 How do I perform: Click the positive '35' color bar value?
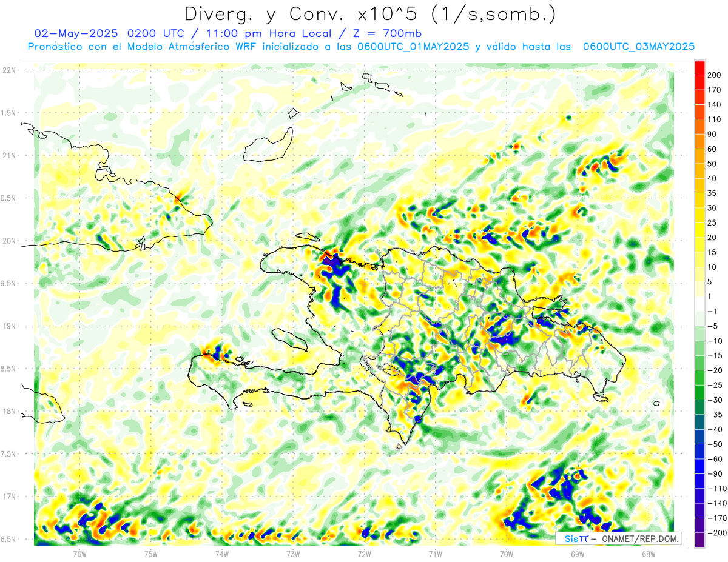point(713,193)
